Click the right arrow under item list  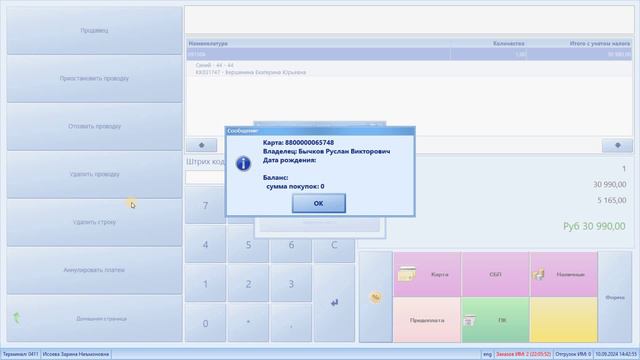click(x=617, y=145)
